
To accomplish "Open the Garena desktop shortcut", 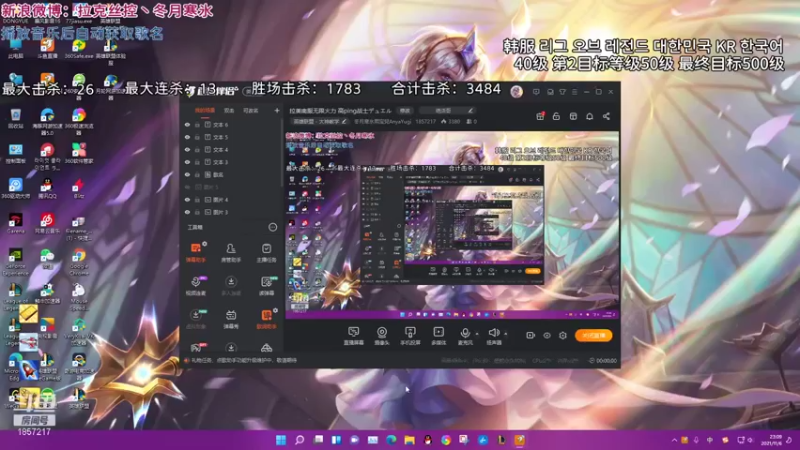I will coord(15,223).
